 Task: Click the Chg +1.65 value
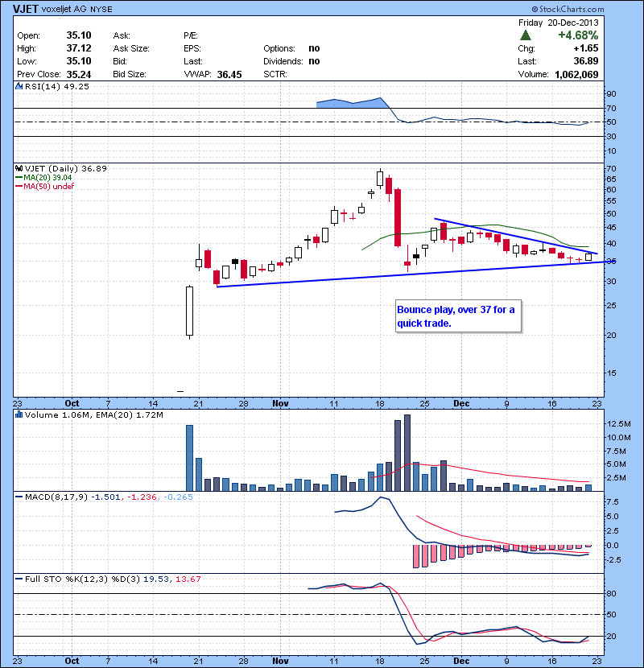pos(586,48)
